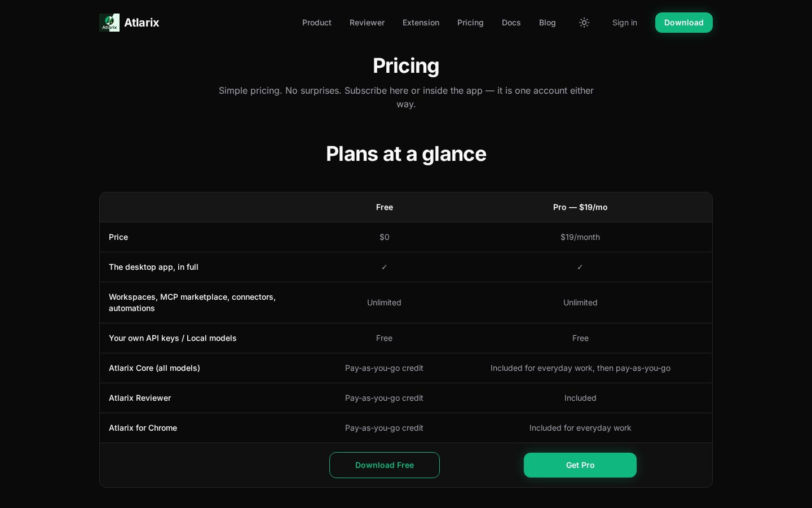
Task: Click the Atlarix logo icon
Action: pyautogui.click(x=109, y=23)
